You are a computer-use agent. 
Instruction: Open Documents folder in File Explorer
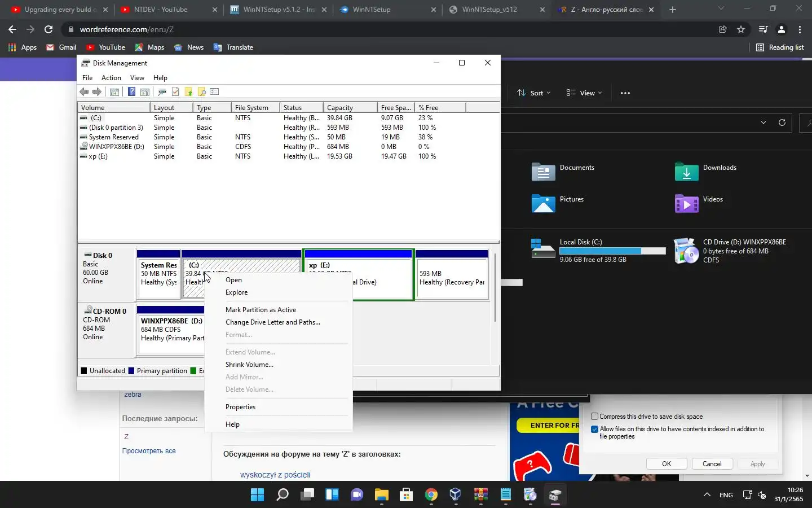pos(562,171)
